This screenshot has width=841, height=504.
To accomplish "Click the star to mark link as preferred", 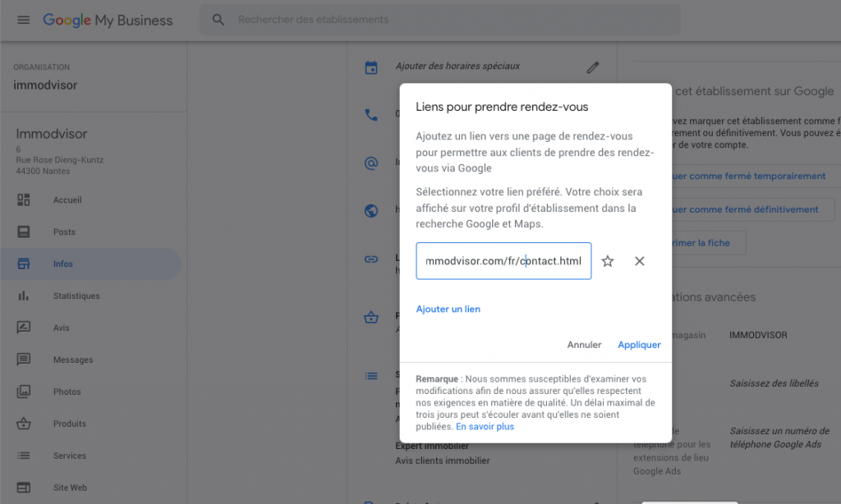I will (607, 261).
